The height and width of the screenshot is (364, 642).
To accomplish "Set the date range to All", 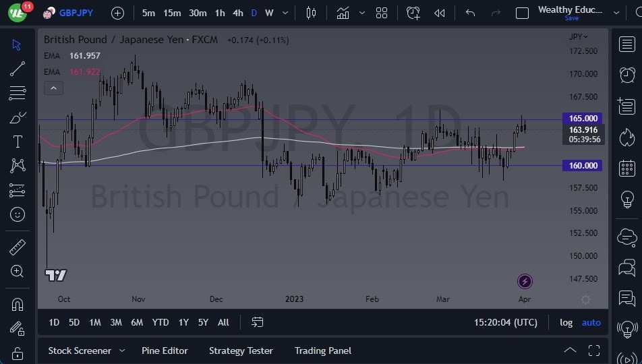I will pos(223,323).
